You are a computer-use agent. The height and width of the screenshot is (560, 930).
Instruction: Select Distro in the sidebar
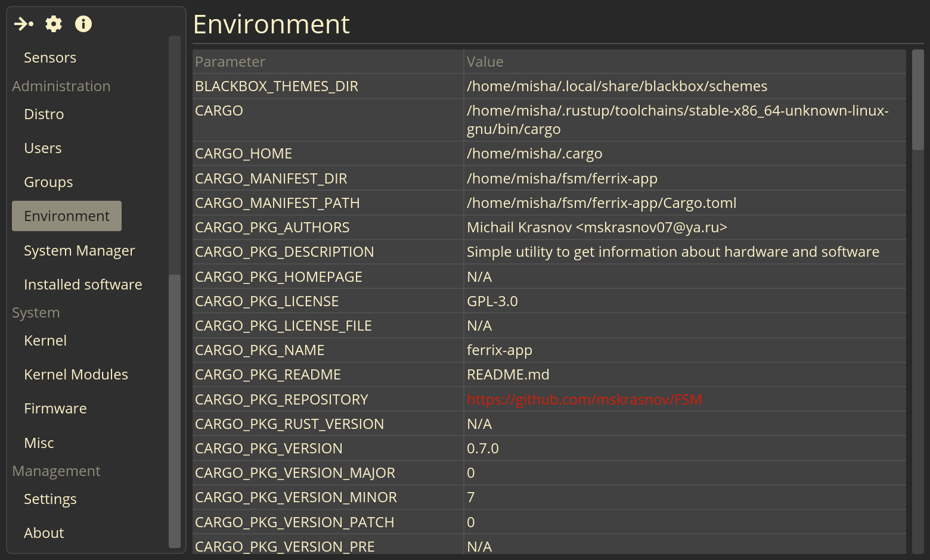click(x=44, y=114)
